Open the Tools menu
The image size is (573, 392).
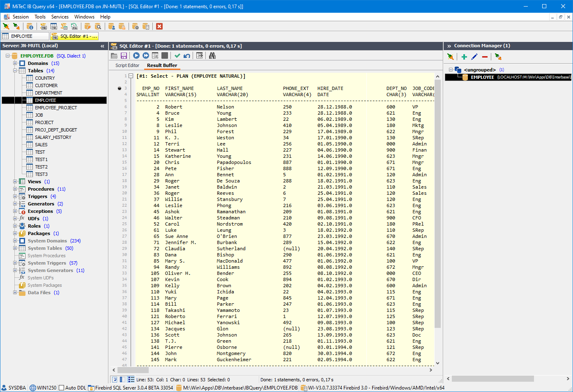pos(40,17)
